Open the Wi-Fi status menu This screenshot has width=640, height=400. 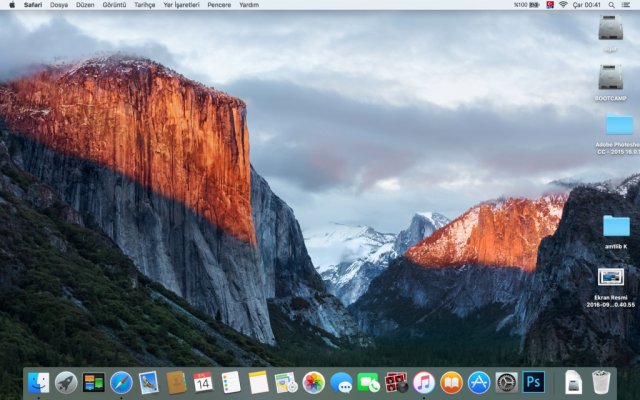point(563,5)
